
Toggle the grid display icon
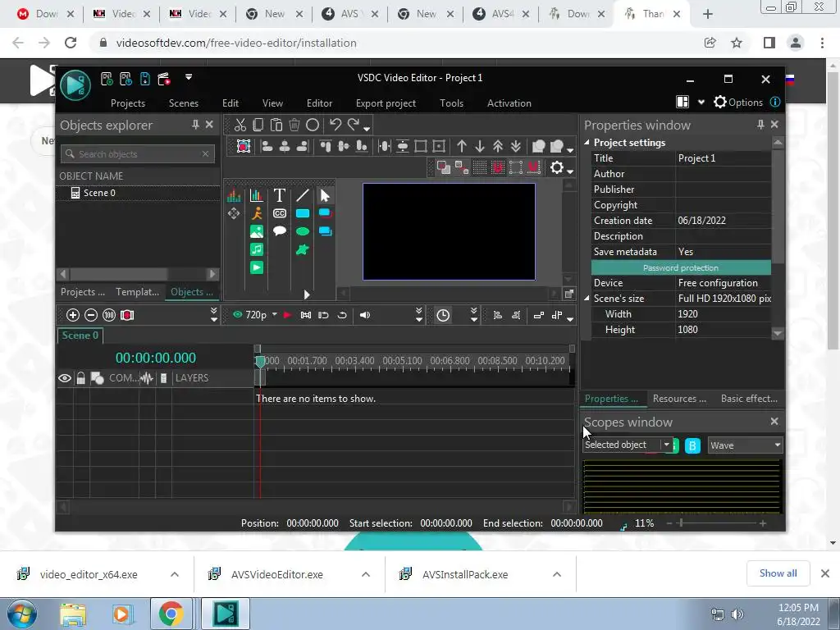pyautogui.click(x=480, y=167)
